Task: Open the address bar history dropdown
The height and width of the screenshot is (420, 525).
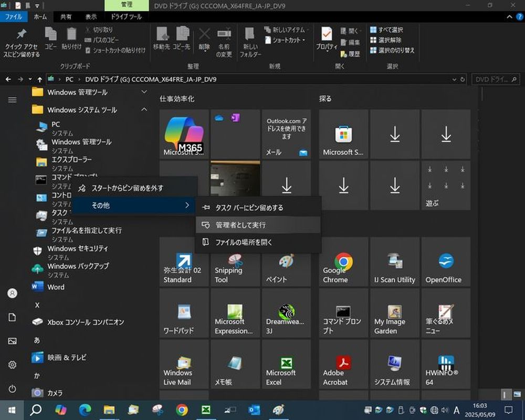Action: [454, 80]
